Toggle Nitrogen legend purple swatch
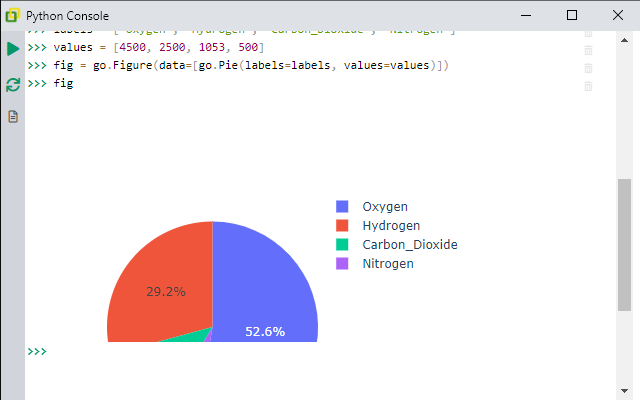 tap(342, 264)
